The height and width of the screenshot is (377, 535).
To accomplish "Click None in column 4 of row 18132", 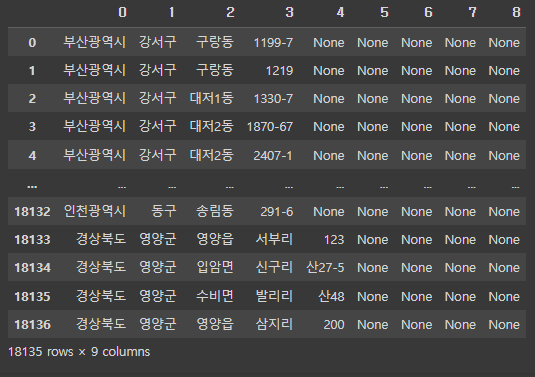I will click(x=329, y=212).
